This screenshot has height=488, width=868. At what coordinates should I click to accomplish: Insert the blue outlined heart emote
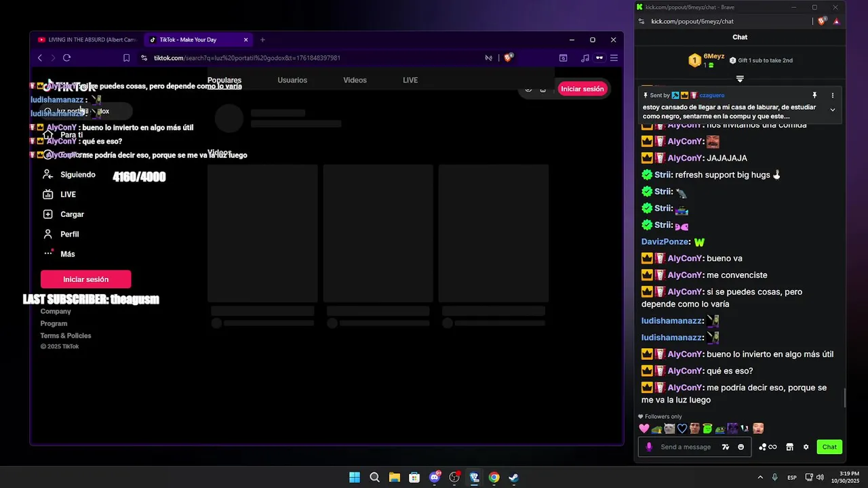[x=682, y=428]
